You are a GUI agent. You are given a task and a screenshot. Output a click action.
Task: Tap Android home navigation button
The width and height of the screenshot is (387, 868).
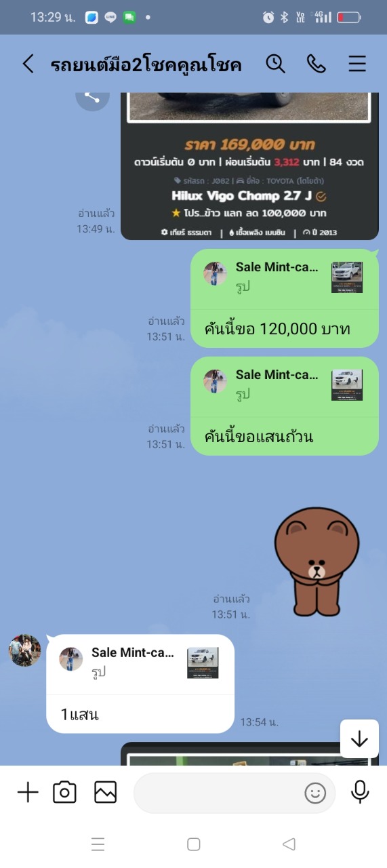pyautogui.click(x=194, y=844)
